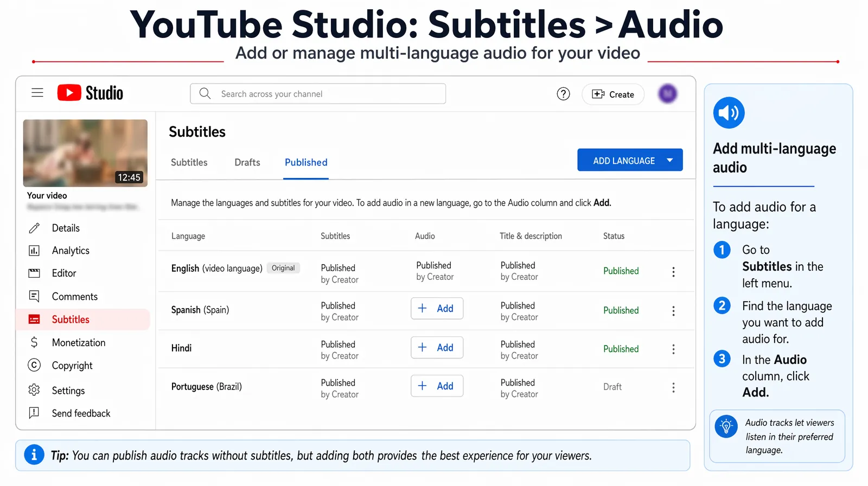868x486 pixels.
Task: Open help via the question mark icon
Action: tap(563, 94)
